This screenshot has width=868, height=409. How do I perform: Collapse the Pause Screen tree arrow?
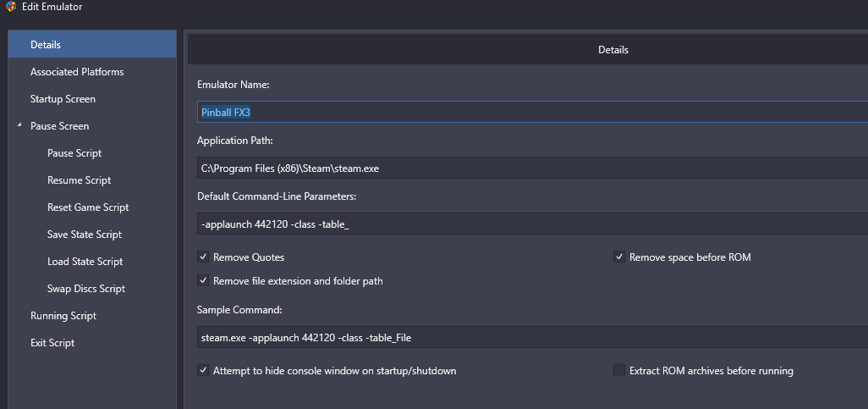point(19,126)
